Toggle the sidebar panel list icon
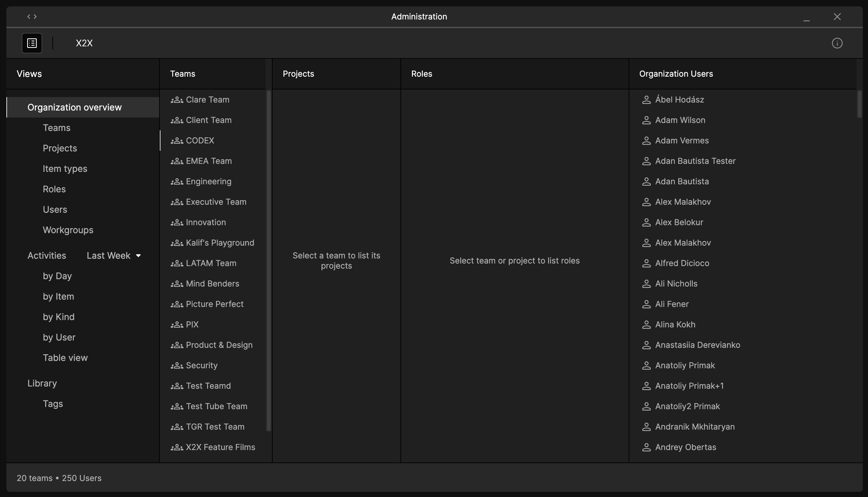The width and height of the screenshot is (868, 497). 32,43
